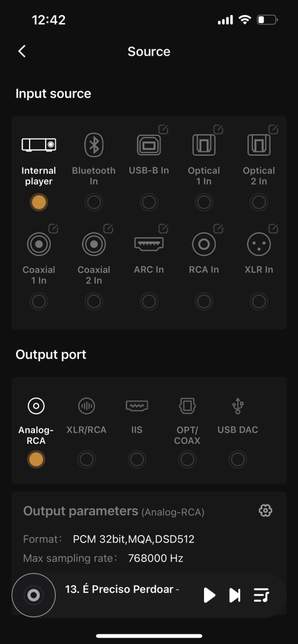Tap the track title É Preciso Perdoar
This screenshot has height=644, width=298.
[122, 589]
